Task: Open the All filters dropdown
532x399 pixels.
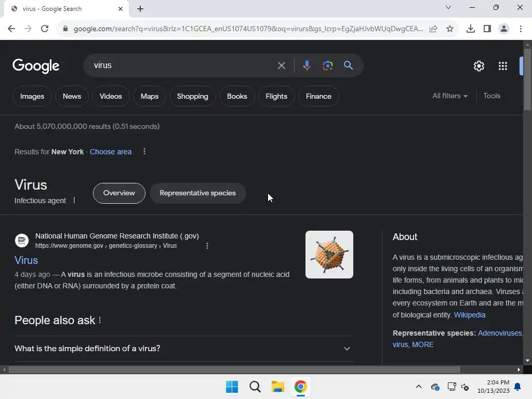Action: pos(450,96)
